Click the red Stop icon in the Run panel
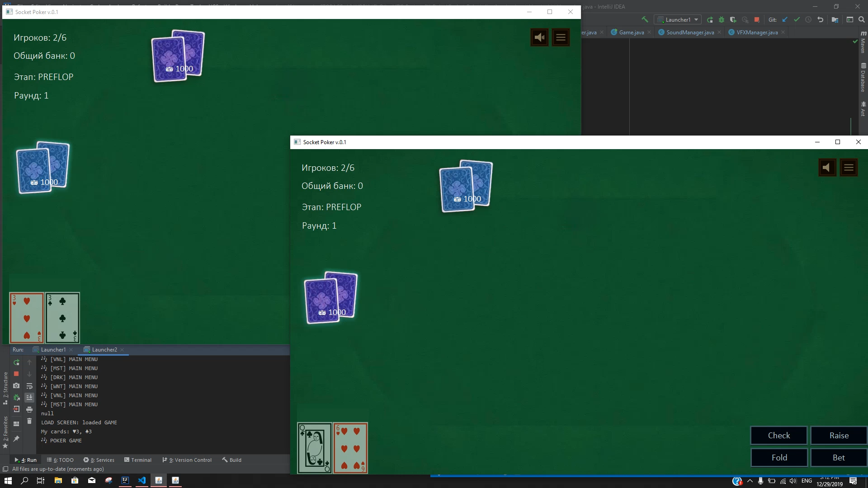This screenshot has width=868, height=488. 16,374
